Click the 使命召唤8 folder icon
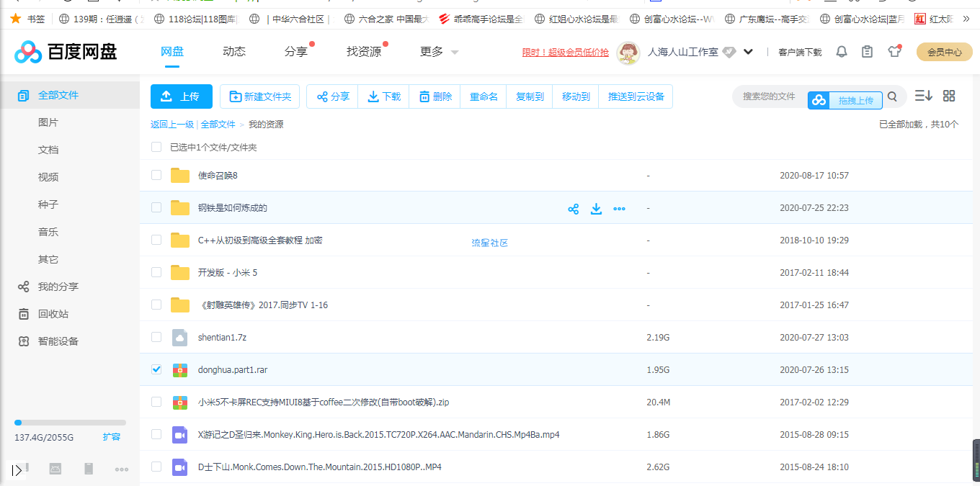 (x=180, y=175)
